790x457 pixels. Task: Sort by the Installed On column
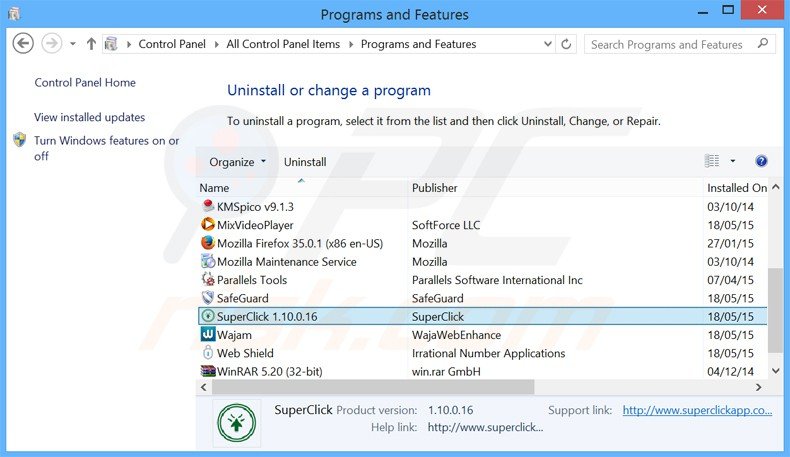pos(737,188)
